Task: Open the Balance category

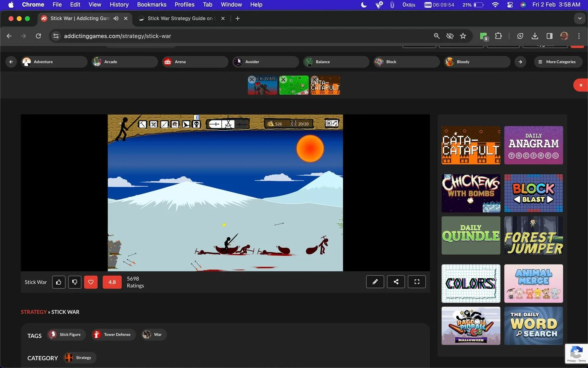Action: [336, 62]
